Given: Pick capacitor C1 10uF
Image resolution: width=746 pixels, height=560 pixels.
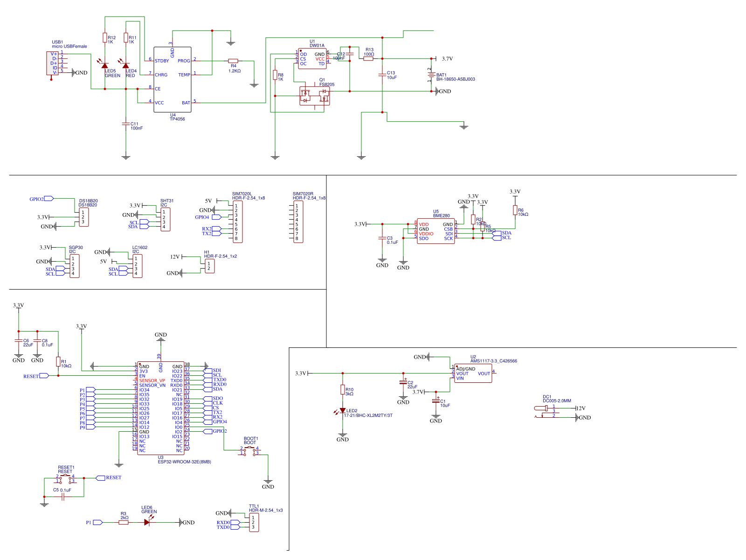Looking at the screenshot, I should coord(436,401).
